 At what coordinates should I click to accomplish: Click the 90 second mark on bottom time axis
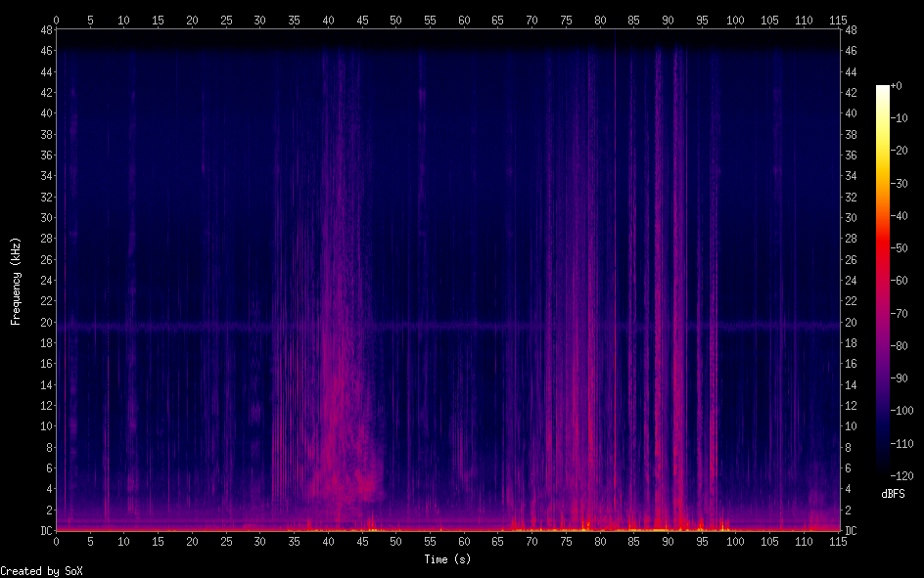pos(668,541)
